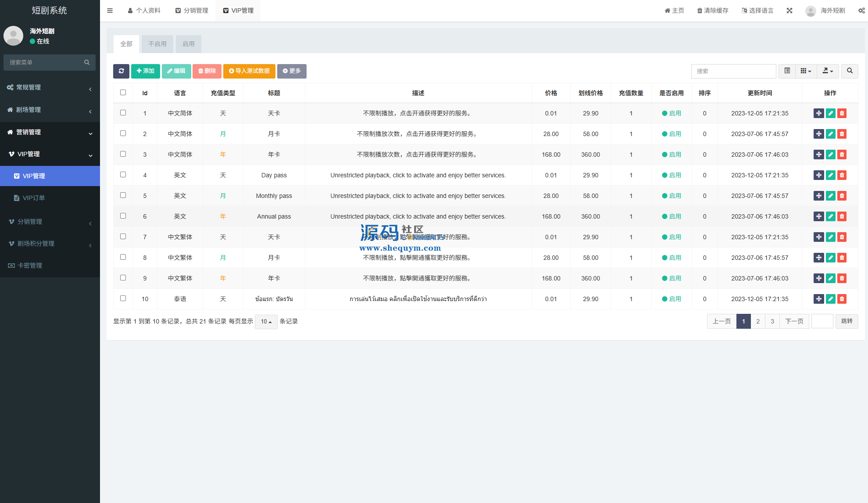Toggle 启用 status switch for row 2
Image resolution: width=868 pixels, height=503 pixels.
point(672,134)
